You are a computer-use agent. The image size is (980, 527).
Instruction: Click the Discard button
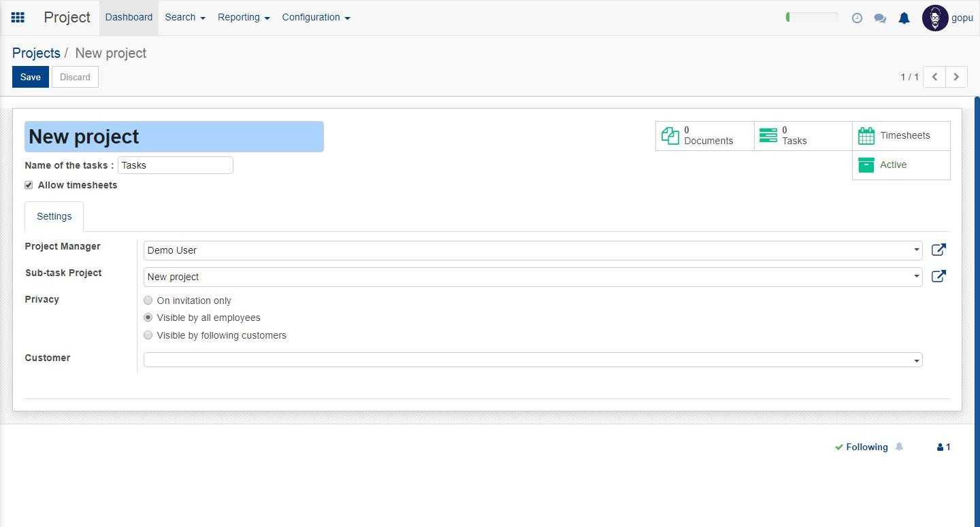click(x=75, y=77)
